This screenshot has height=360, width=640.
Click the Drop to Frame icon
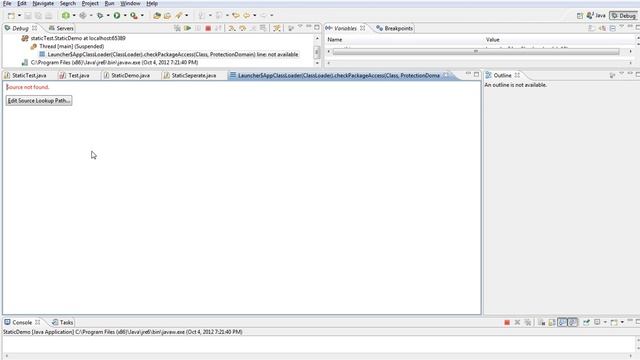click(x=263, y=28)
